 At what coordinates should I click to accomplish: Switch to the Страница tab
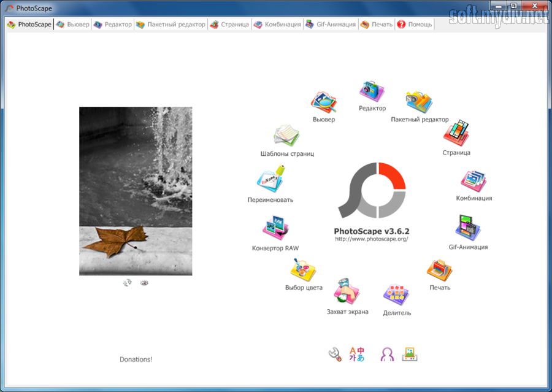click(x=229, y=25)
